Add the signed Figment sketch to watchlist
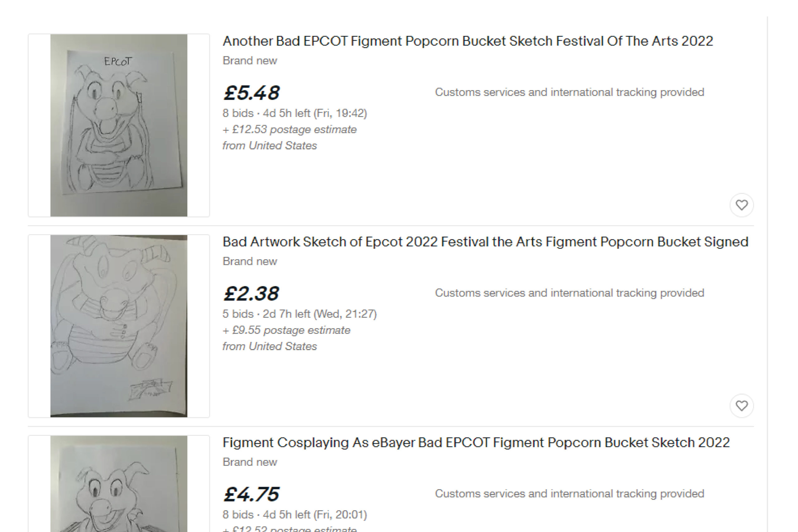The height and width of the screenshot is (532, 798). 742,405
